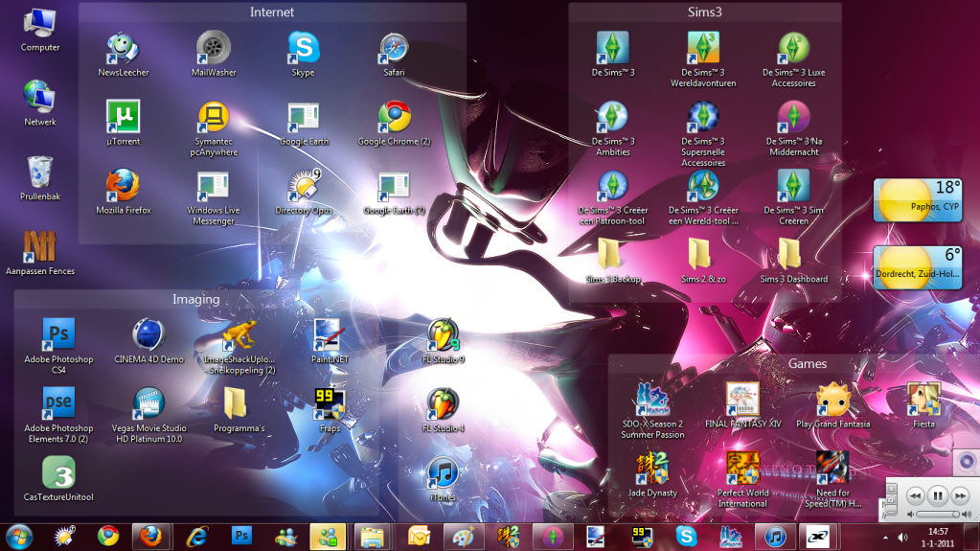Open the Prullenbak recycle bin
Screen dimensions: 980x551
40,178
